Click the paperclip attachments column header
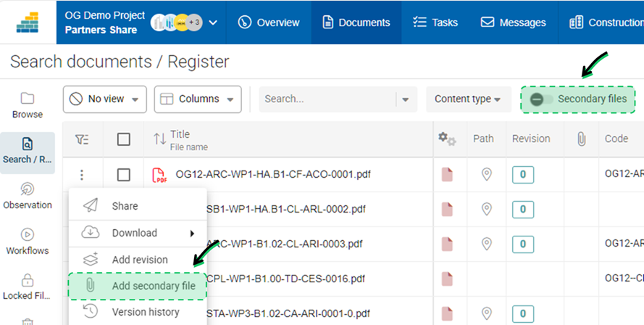Viewport: 644px width, 325px height. click(581, 139)
